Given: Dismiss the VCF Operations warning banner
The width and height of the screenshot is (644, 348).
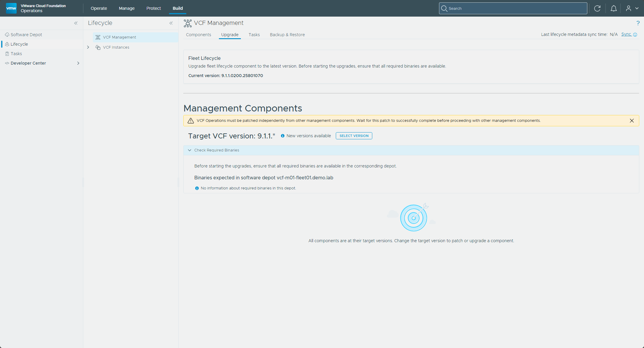Looking at the screenshot, I should [x=632, y=121].
